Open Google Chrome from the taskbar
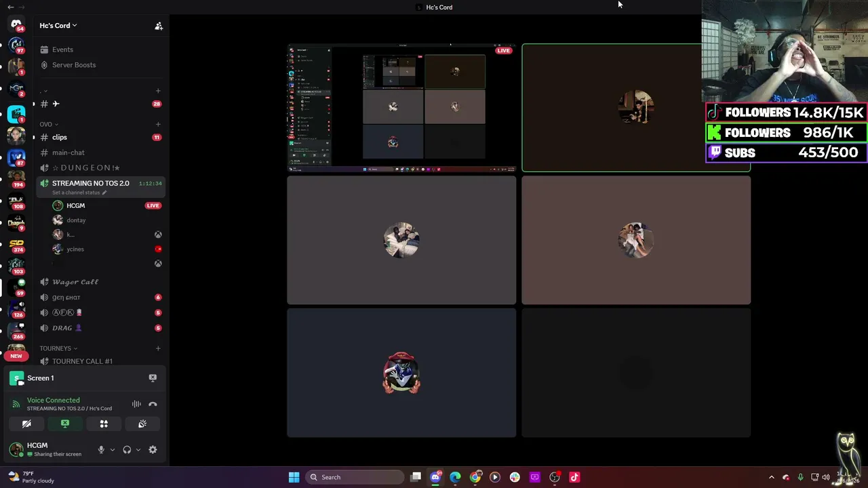Image resolution: width=868 pixels, height=488 pixels. (x=475, y=477)
